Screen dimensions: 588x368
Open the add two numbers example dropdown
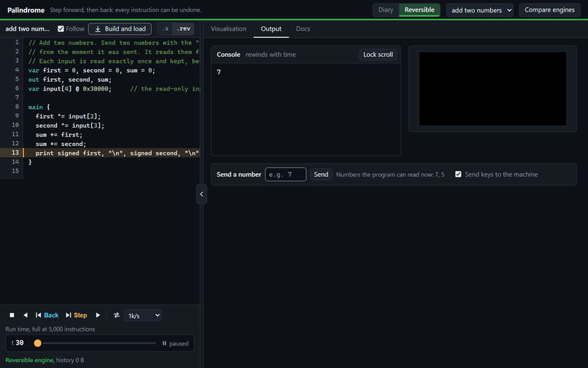[479, 10]
